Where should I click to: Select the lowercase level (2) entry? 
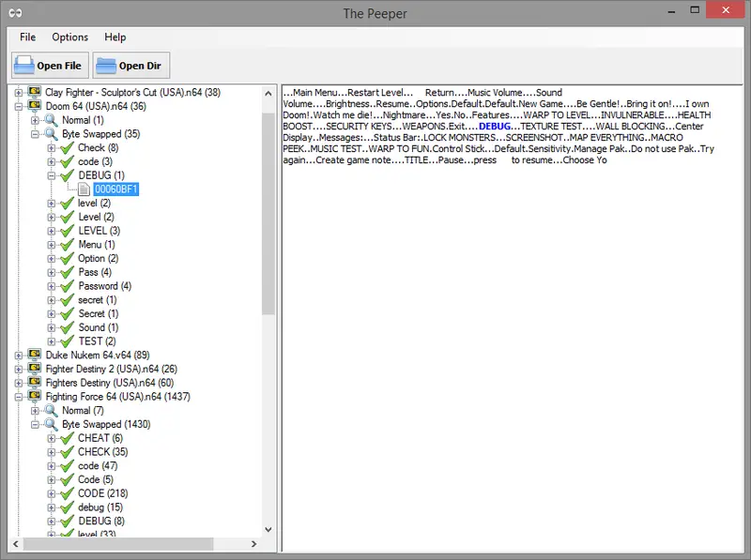[95, 203]
